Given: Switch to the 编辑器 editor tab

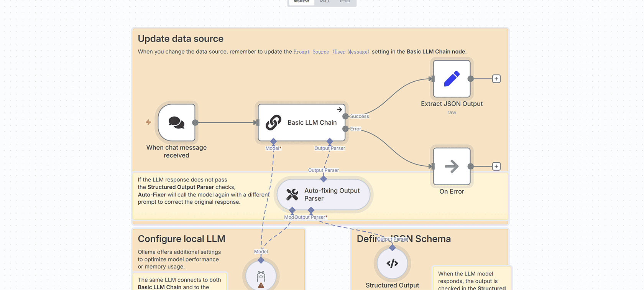Looking at the screenshot, I should 302,2.
